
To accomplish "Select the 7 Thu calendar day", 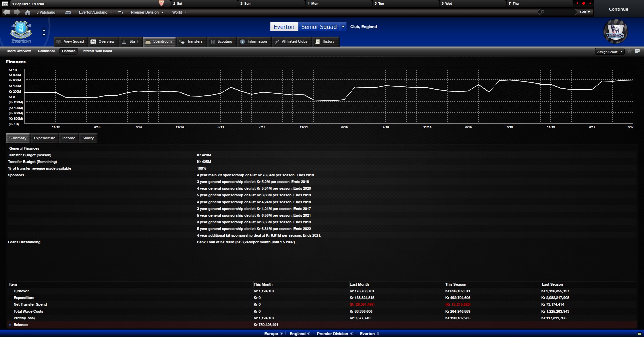I will 540,4.
